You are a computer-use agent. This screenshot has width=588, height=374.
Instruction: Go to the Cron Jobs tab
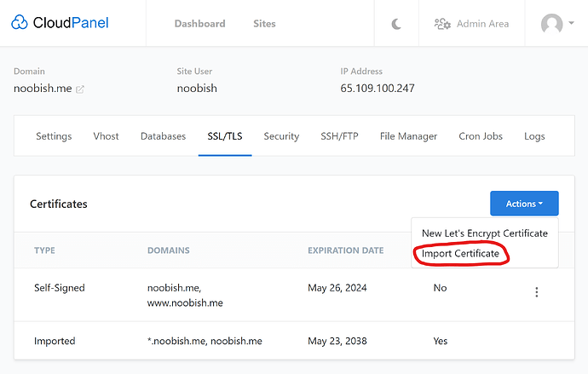[481, 136]
